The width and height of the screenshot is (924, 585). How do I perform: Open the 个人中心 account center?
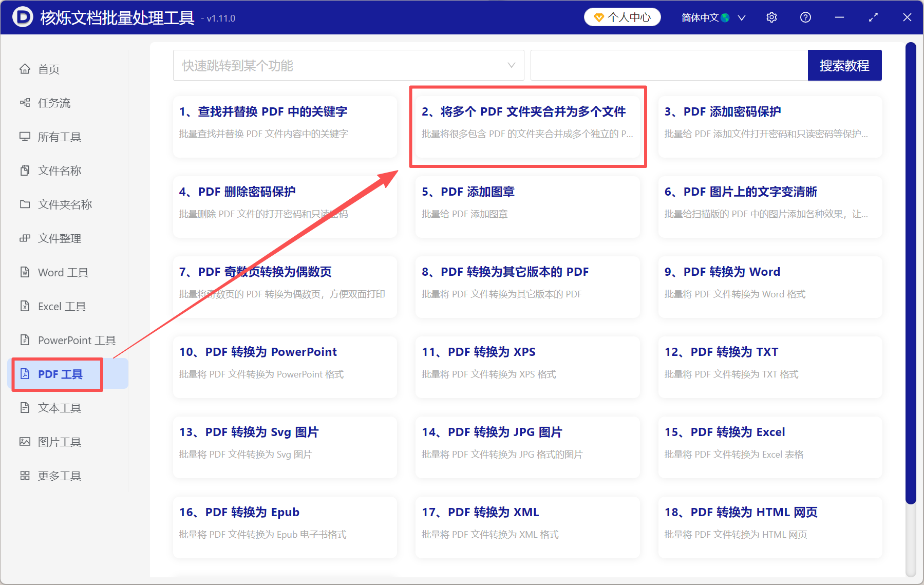tap(621, 17)
